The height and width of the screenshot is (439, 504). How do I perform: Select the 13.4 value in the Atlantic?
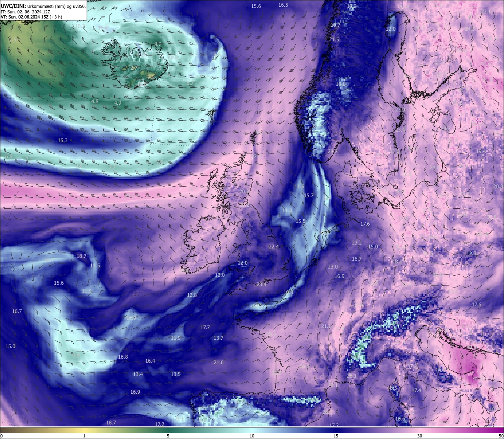click(138, 374)
